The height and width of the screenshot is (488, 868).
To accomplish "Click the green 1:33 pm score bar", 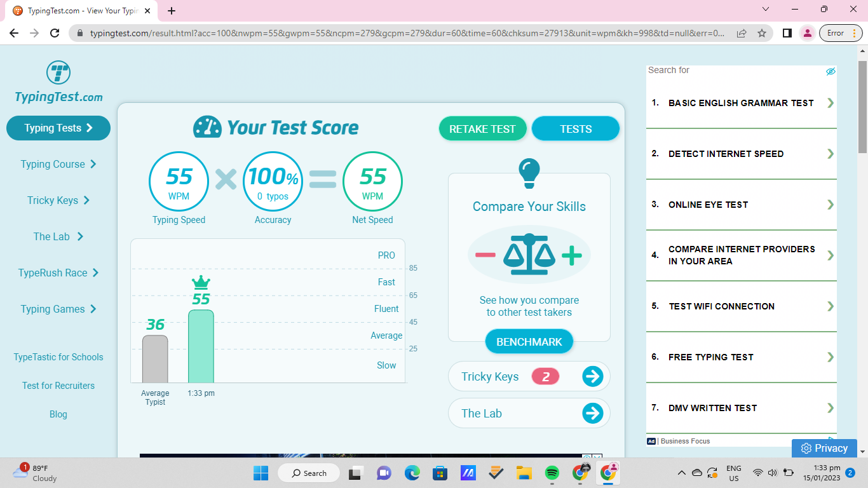I will (x=201, y=346).
